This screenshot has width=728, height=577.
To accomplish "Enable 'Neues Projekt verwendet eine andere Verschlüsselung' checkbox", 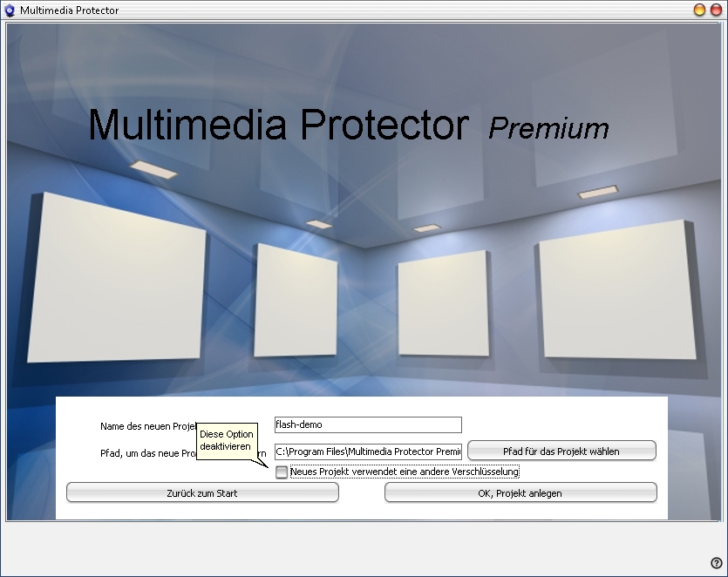I will 282,472.
